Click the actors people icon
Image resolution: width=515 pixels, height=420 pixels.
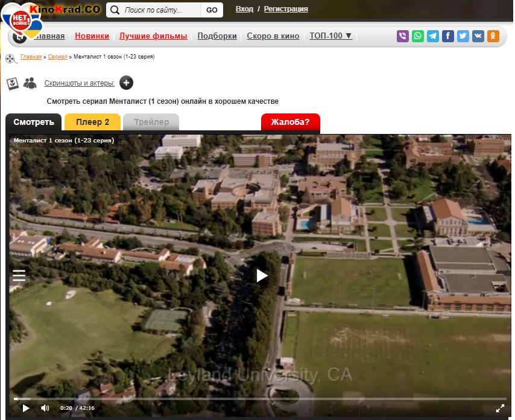coord(30,83)
